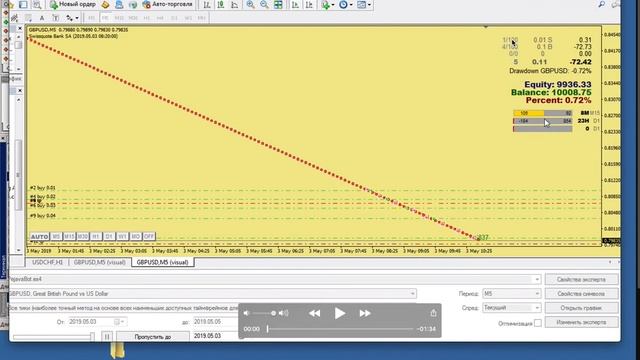
Task: Click the video overlay play button
Action: click(x=340, y=313)
